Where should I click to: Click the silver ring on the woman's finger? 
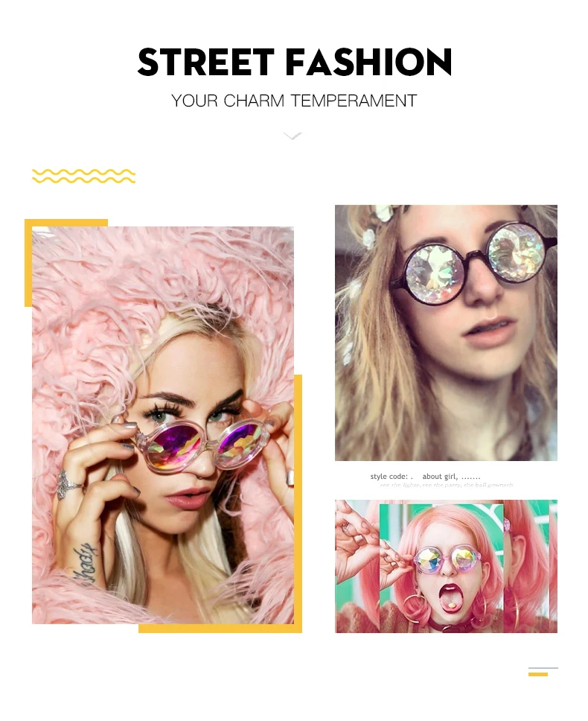65,485
